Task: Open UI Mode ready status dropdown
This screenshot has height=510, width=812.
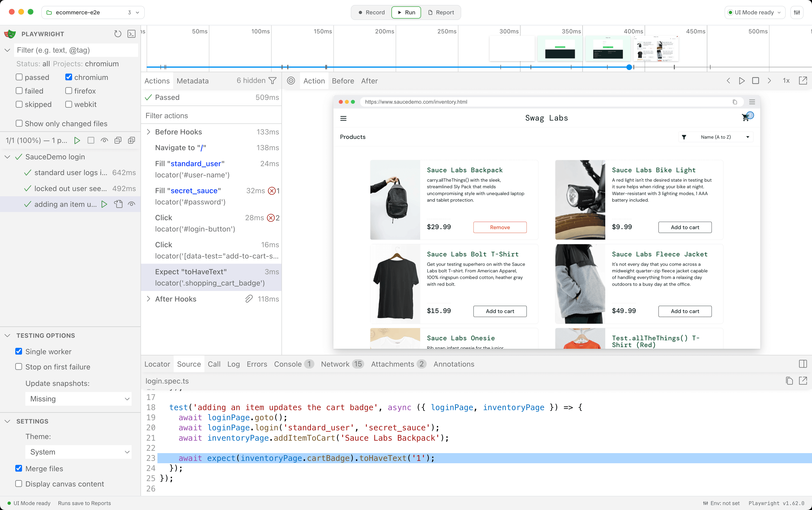Action: pyautogui.click(x=755, y=12)
